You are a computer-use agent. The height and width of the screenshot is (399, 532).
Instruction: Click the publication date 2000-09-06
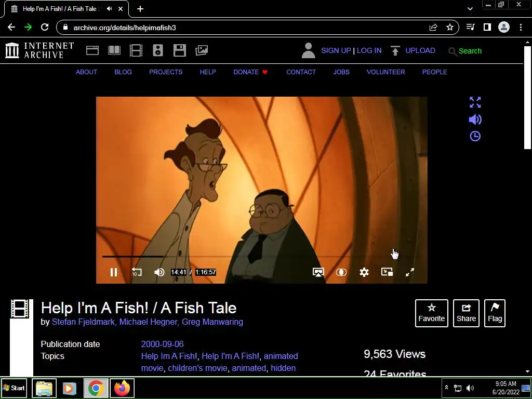(x=162, y=344)
